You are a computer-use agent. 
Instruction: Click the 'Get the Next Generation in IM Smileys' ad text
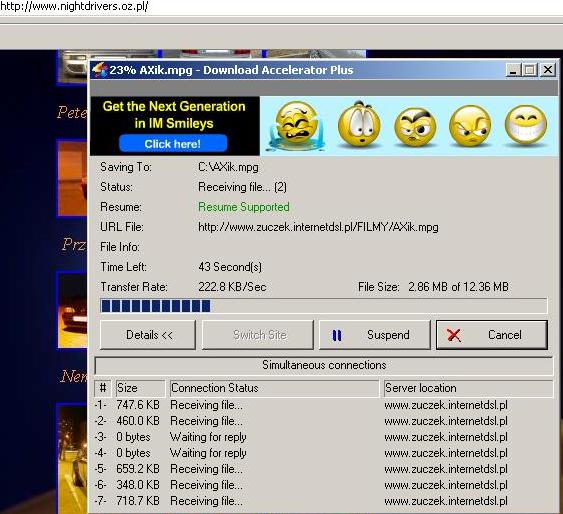[174, 115]
